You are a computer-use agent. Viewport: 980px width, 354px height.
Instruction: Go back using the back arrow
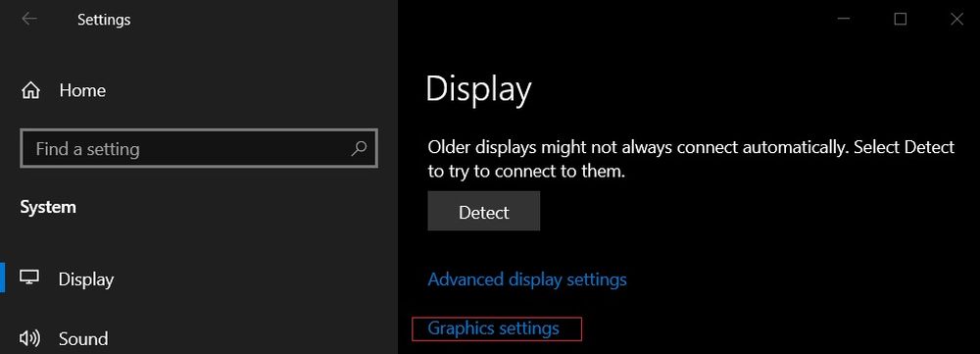[28, 19]
